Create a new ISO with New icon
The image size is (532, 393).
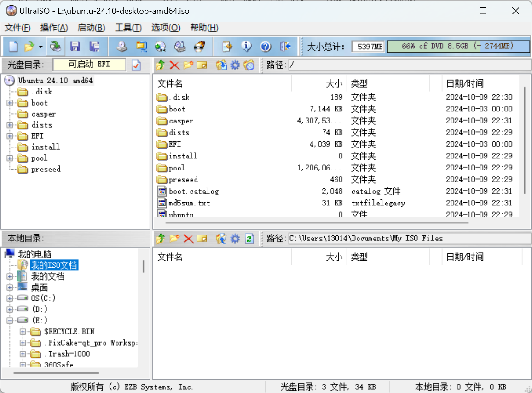coord(13,46)
